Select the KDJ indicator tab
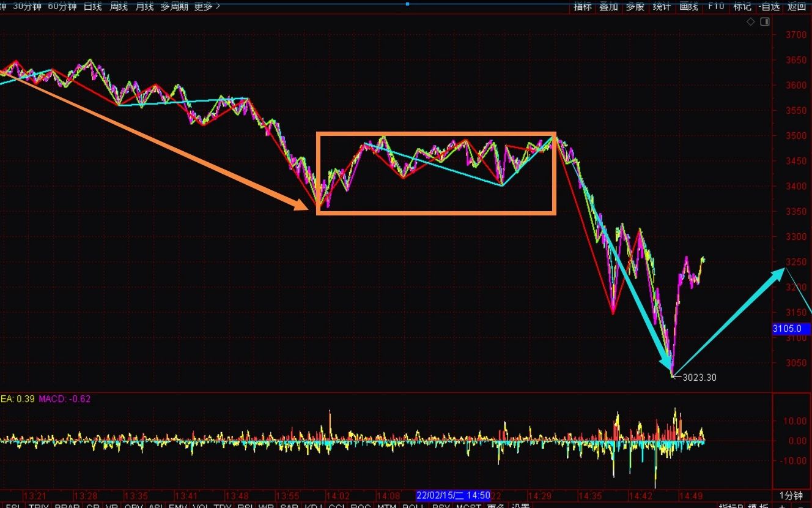812x508 pixels. point(314,506)
